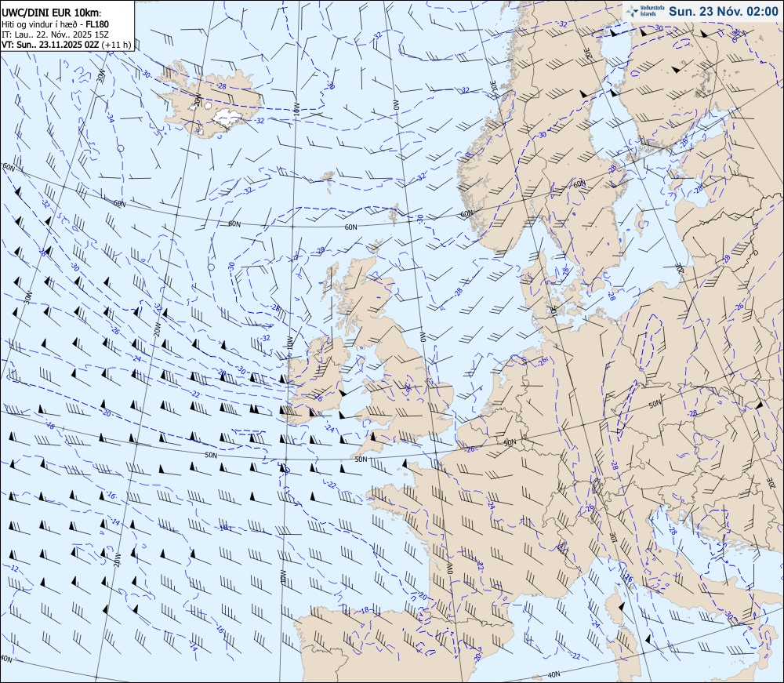Image resolution: width=784 pixels, height=683 pixels.
Task: Click the "Sun. 23 Nóv. 02:00" timestamp
Action: pos(724,12)
